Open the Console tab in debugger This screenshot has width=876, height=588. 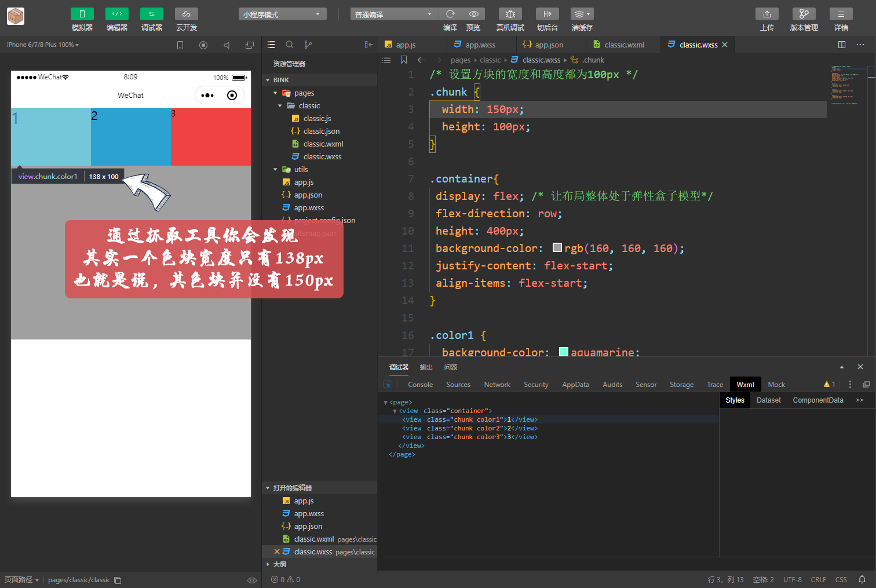coord(421,385)
